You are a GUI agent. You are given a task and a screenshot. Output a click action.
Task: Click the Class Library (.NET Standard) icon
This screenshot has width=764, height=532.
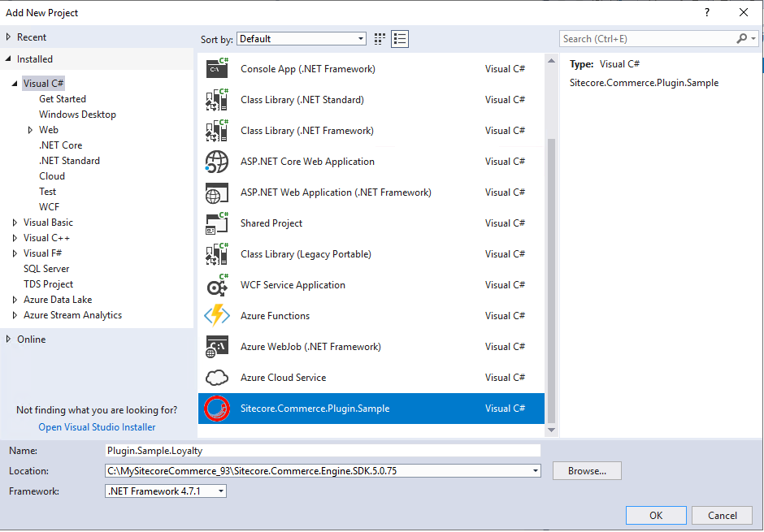pyautogui.click(x=217, y=100)
